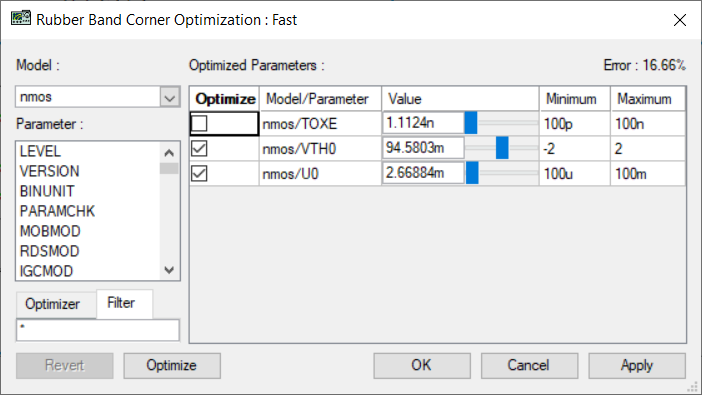Enable the nmos/TOXE optimize checkbox
The width and height of the screenshot is (702, 395).
(x=199, y=123)
